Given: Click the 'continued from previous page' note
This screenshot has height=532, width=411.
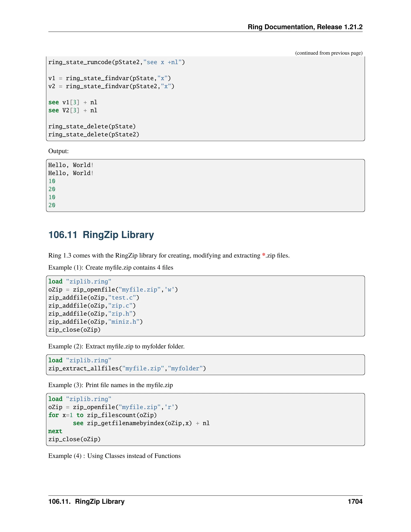Looking at the screenshot, I should point(329,53).
